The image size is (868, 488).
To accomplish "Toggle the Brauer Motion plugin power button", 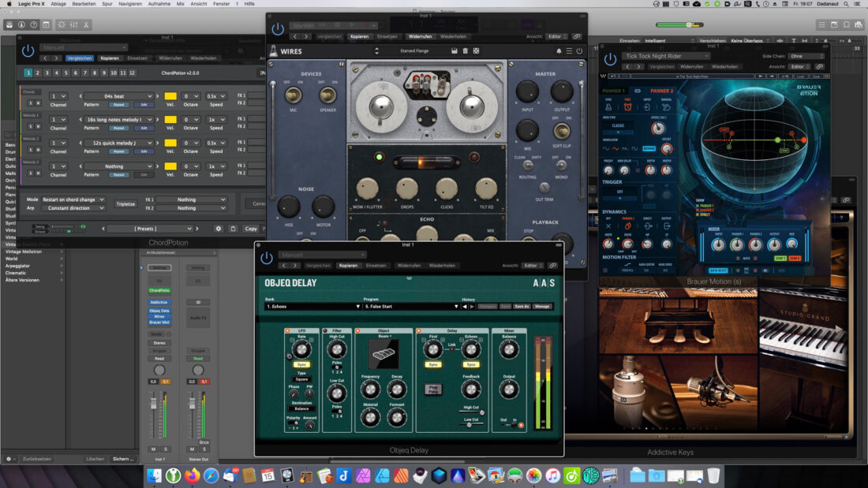I will pyautogui.click(x=610, y=59).
